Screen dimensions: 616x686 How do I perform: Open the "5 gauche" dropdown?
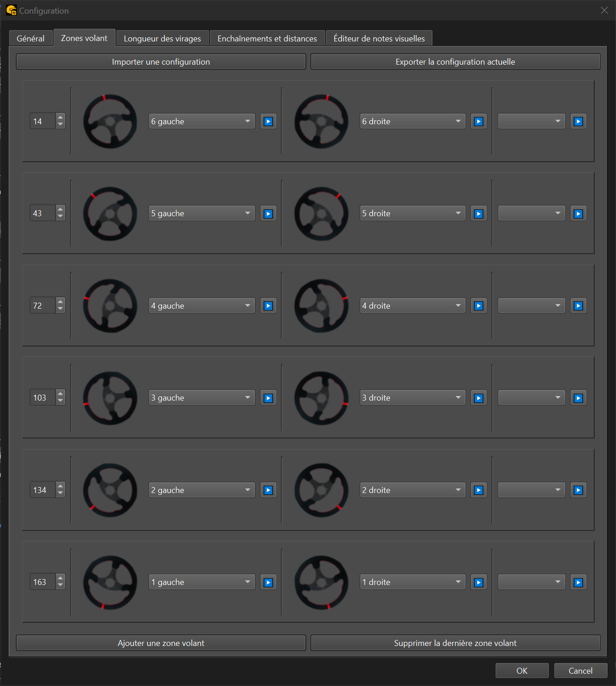[202, 213]
